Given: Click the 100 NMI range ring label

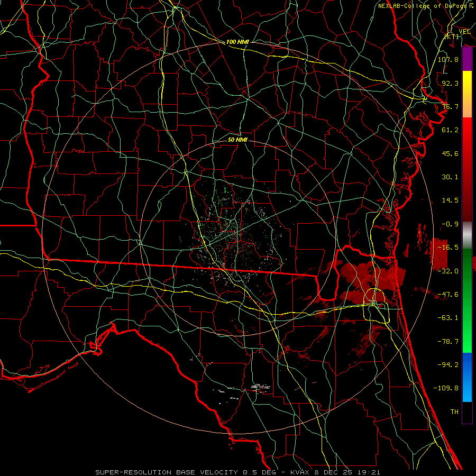Looking at the screenshot, I should (237, 42).
